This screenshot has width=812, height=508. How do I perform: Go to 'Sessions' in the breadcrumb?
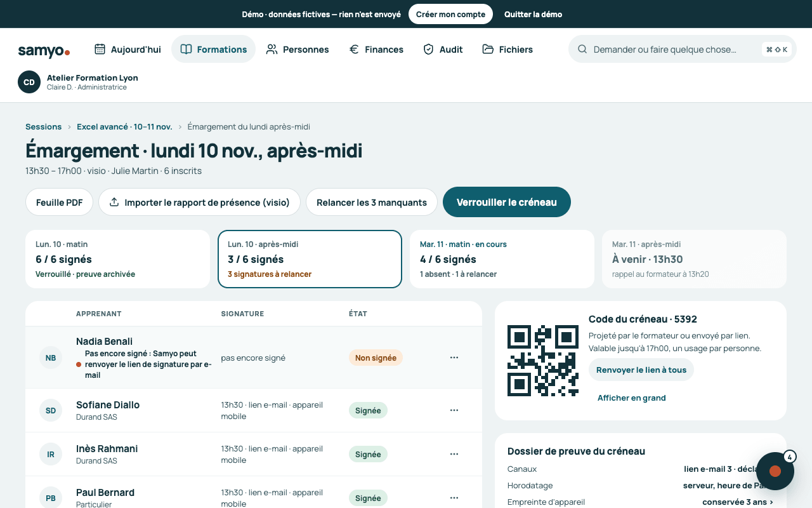click(x=44, y=127)
